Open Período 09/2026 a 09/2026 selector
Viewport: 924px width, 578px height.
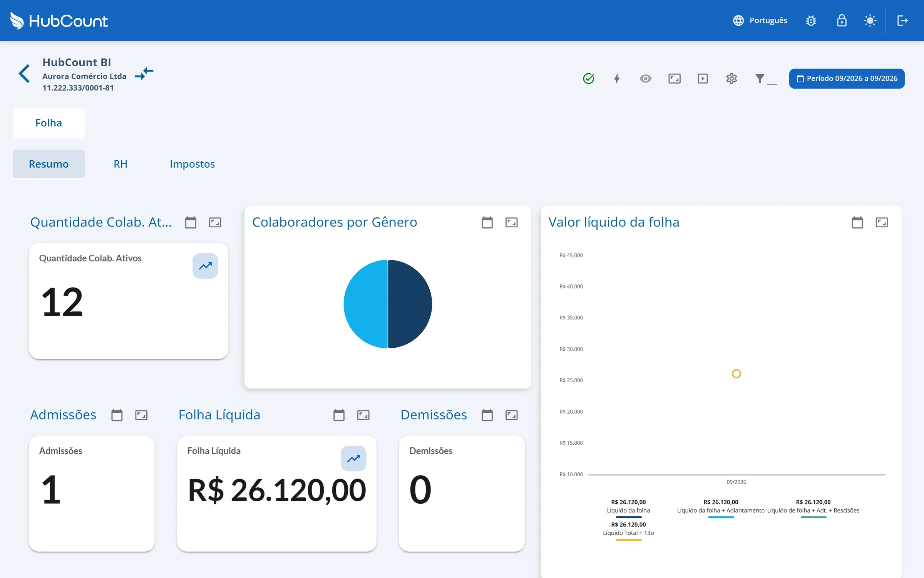847,79
